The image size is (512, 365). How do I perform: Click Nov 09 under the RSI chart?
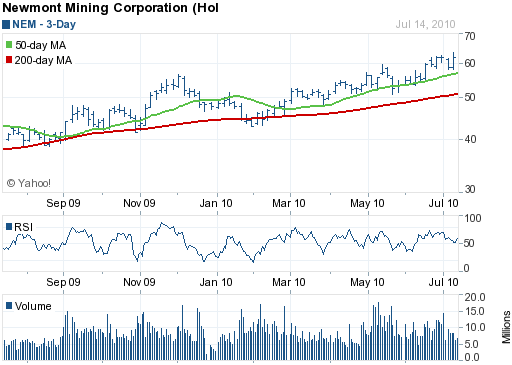coord(139,282)
